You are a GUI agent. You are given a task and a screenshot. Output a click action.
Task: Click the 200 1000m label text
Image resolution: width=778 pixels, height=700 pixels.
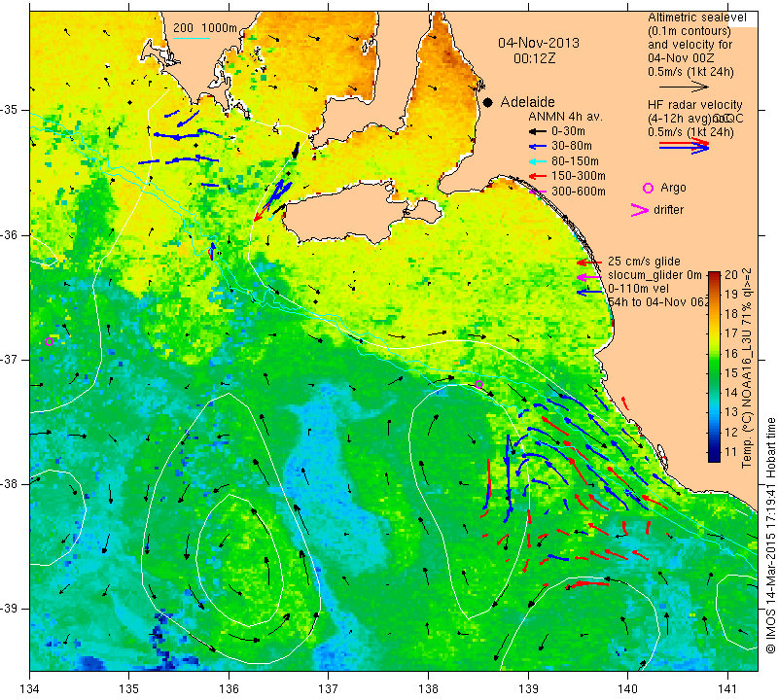click(205, 28)
